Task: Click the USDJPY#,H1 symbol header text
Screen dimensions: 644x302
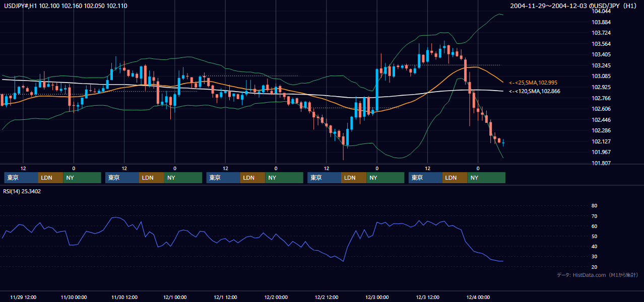Action: click(x=65, y=6)
